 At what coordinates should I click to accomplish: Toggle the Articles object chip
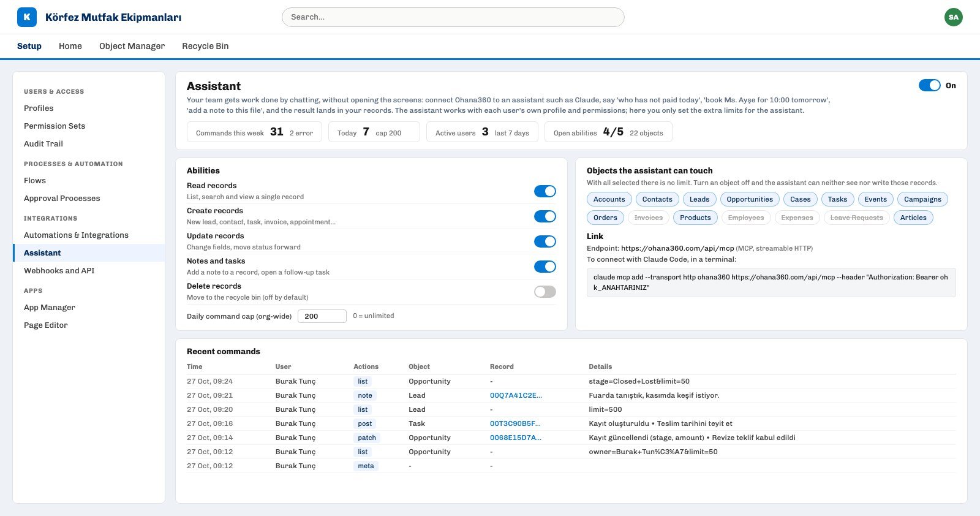[x=913, y=218]
